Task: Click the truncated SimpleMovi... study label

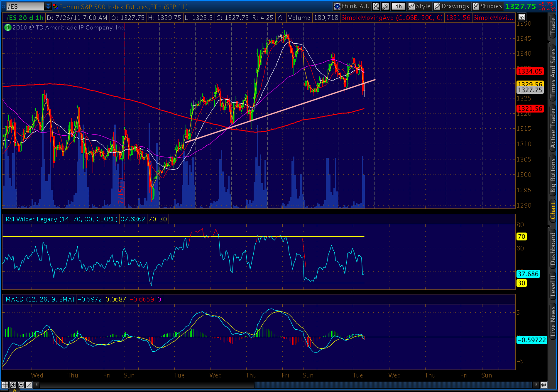Action: [493, 18]
